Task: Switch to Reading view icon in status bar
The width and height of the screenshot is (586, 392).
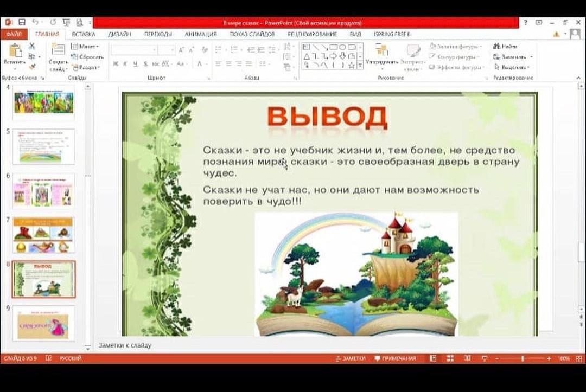Action: tap(467, 358)
